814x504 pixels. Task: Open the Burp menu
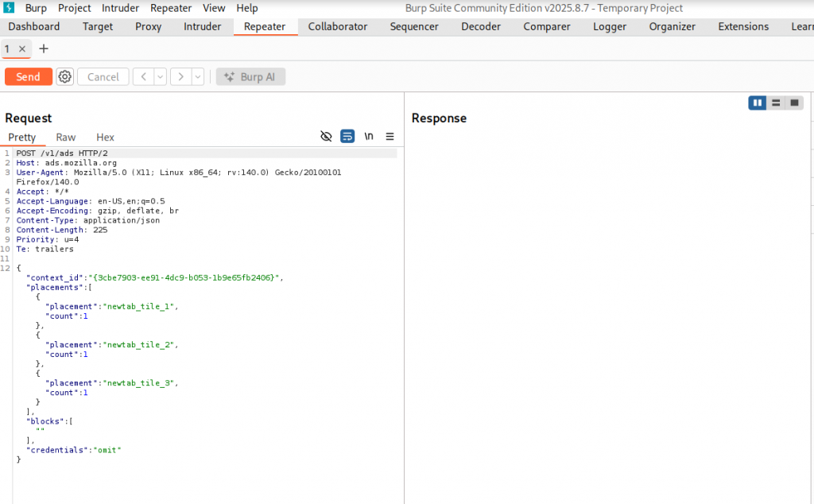tap(36, 8)
